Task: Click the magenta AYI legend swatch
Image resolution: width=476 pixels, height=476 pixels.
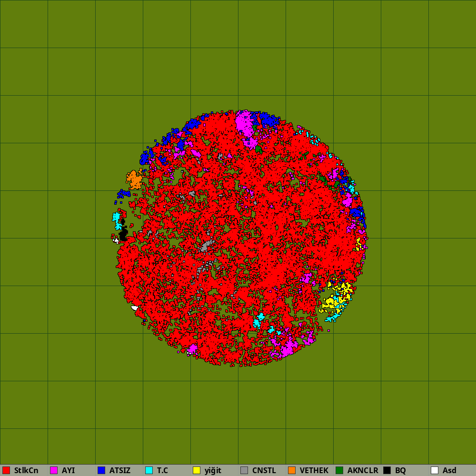Action: click(x=54, y=470)
